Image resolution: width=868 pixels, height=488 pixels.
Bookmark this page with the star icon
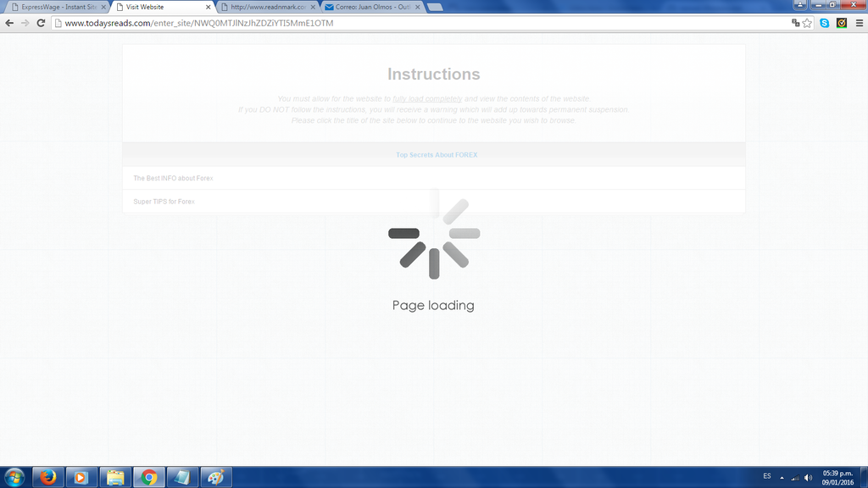808,23
